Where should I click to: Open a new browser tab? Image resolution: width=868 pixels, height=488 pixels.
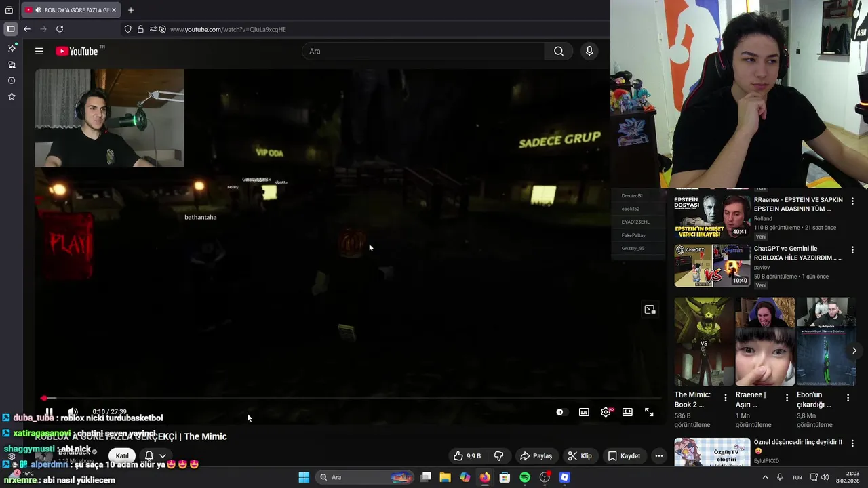point(131,10)
